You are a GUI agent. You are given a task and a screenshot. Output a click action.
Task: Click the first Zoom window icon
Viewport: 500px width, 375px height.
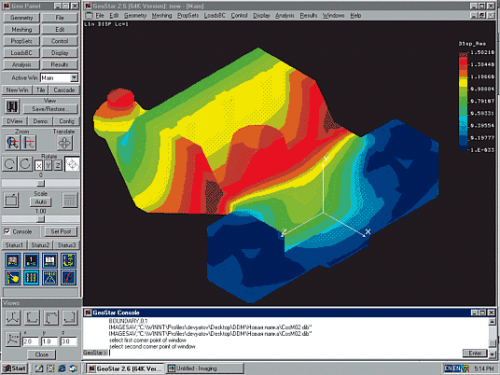13,143
